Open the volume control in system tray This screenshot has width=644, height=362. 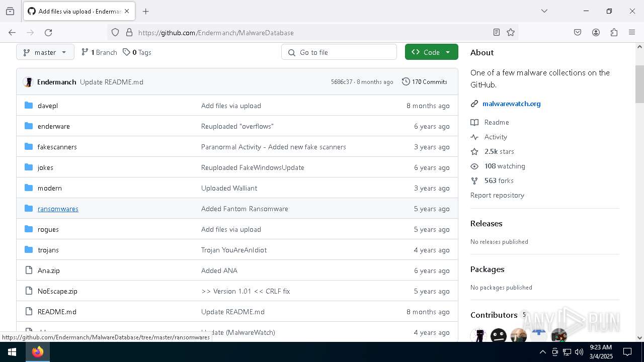(x=579, y=352)
